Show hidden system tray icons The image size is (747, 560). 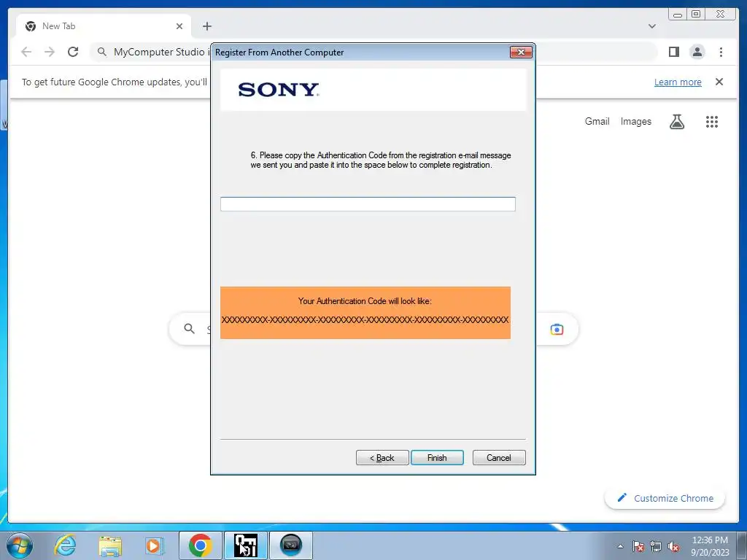[620, 546]
